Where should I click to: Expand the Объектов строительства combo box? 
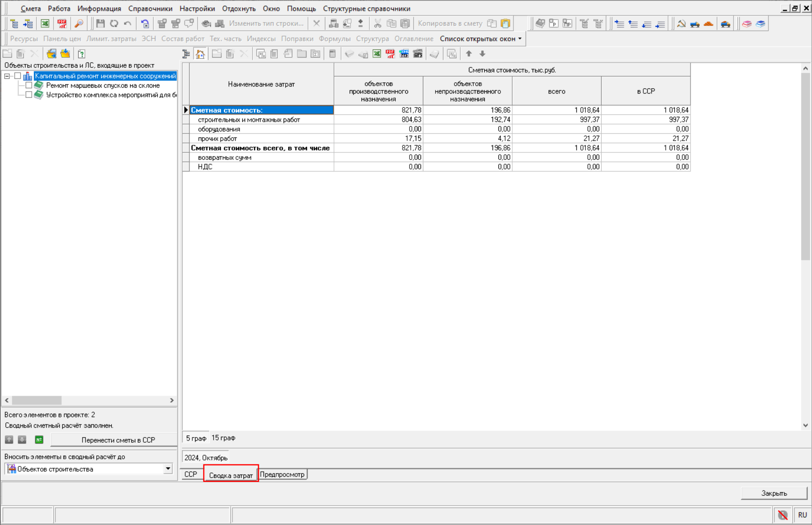pyautogui.click(x=168, y=469)
